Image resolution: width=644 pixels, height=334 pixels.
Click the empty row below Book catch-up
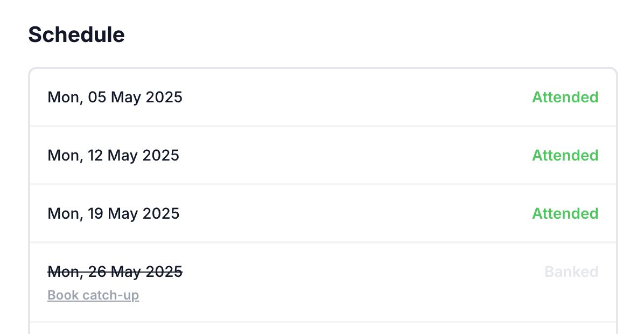click(x=323, y=329)
